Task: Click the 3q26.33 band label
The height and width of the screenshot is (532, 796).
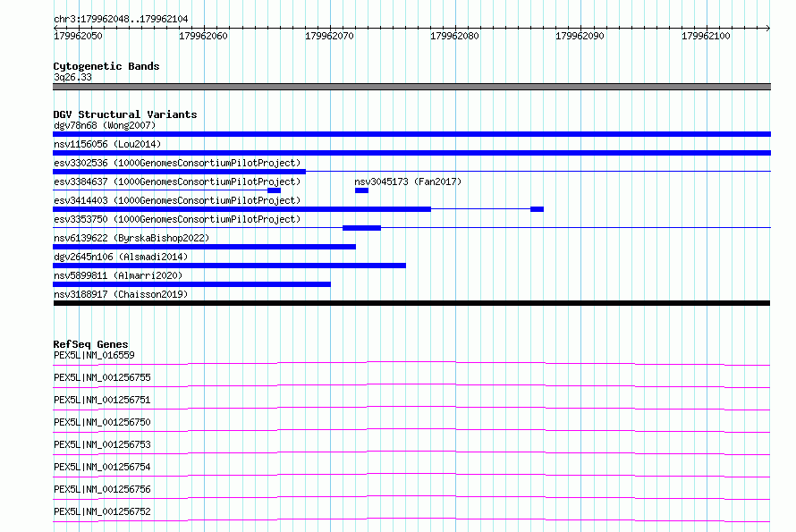Action: pyautogui.click(x=72, y=77)
